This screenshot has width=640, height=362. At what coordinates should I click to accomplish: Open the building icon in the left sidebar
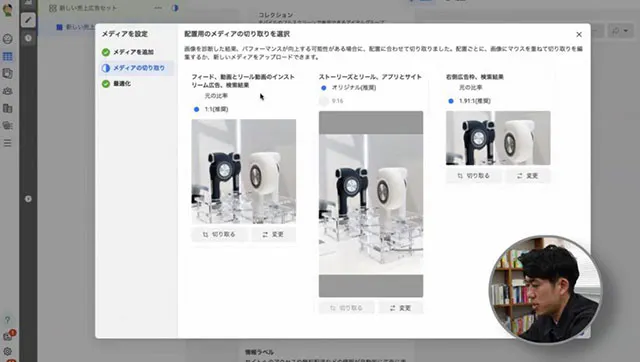coord(7,108)
